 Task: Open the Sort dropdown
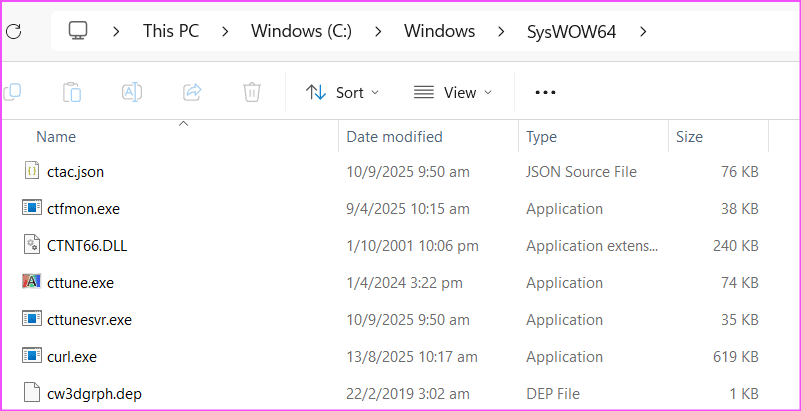click(342, 92)
